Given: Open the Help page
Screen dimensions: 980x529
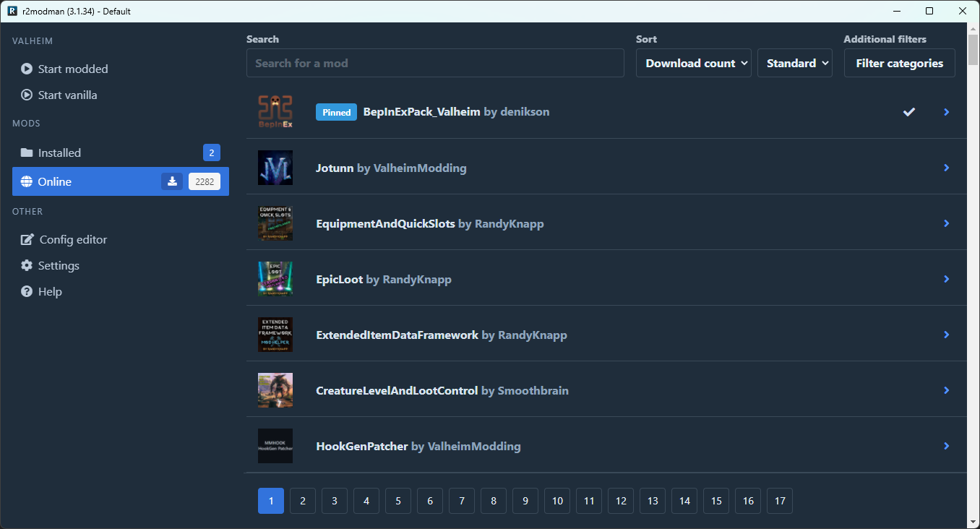Looking at the screenshot, I should click(121, 292).
